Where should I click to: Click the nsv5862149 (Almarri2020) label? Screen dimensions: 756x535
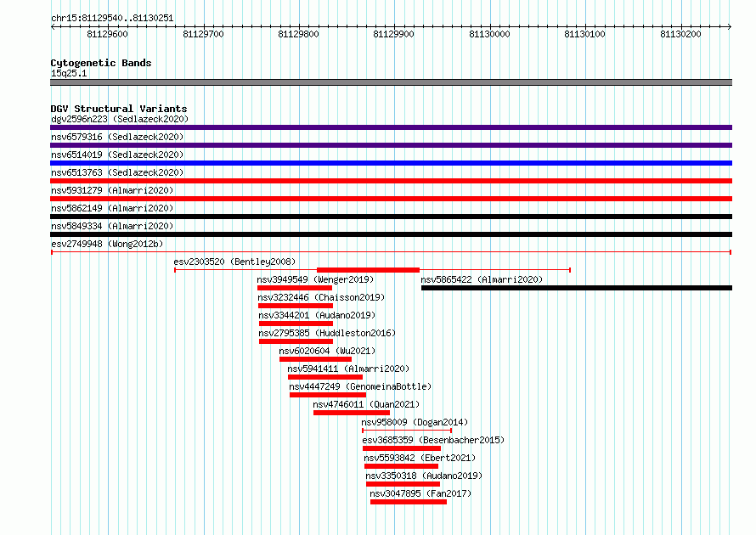tap(112, 208)
